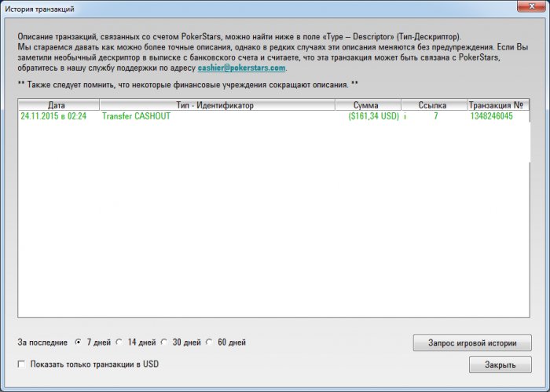Select the 24.11.2015 в 02:24 date cell

pos(53,116)
